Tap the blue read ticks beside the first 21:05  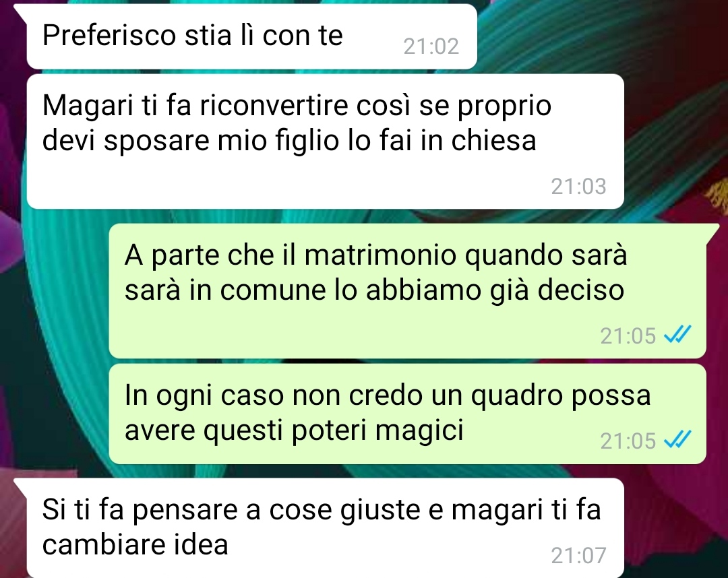[x=677, y=334]
